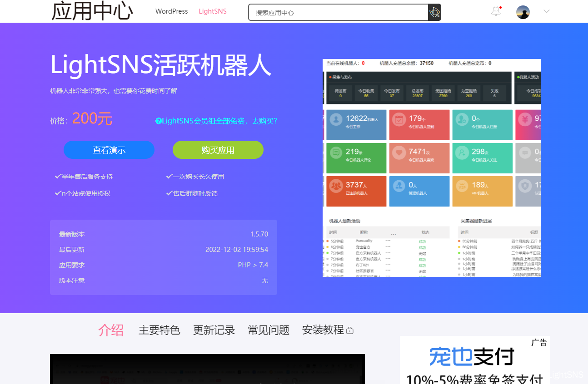Click the version number 1.5.70
The height and width of the screenshot is (384, 588).
point(259,234)
